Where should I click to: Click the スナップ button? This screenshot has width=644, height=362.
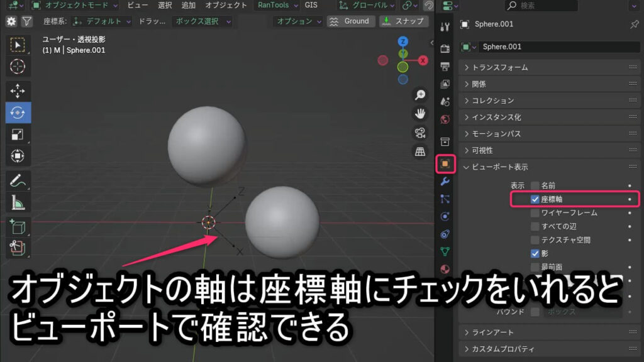click(x=403, y=21)
